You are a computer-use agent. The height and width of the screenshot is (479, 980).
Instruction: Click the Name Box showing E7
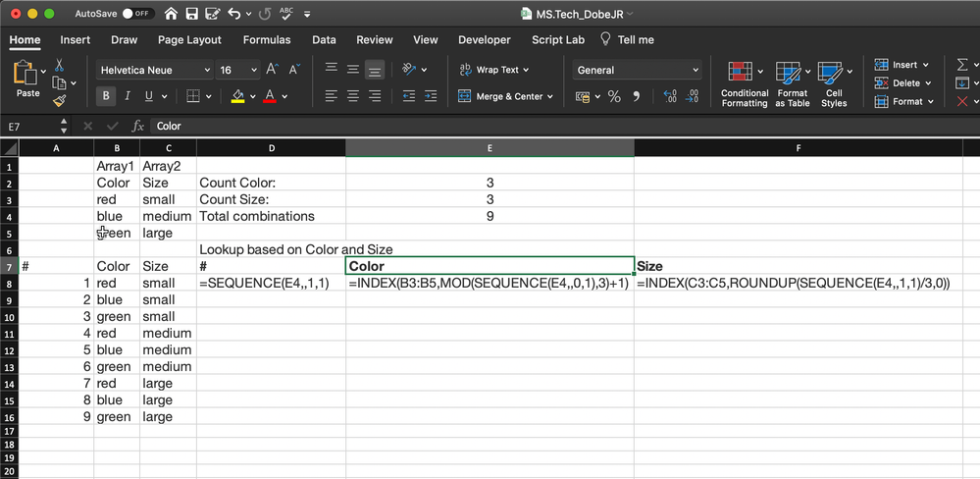point(31,127)
